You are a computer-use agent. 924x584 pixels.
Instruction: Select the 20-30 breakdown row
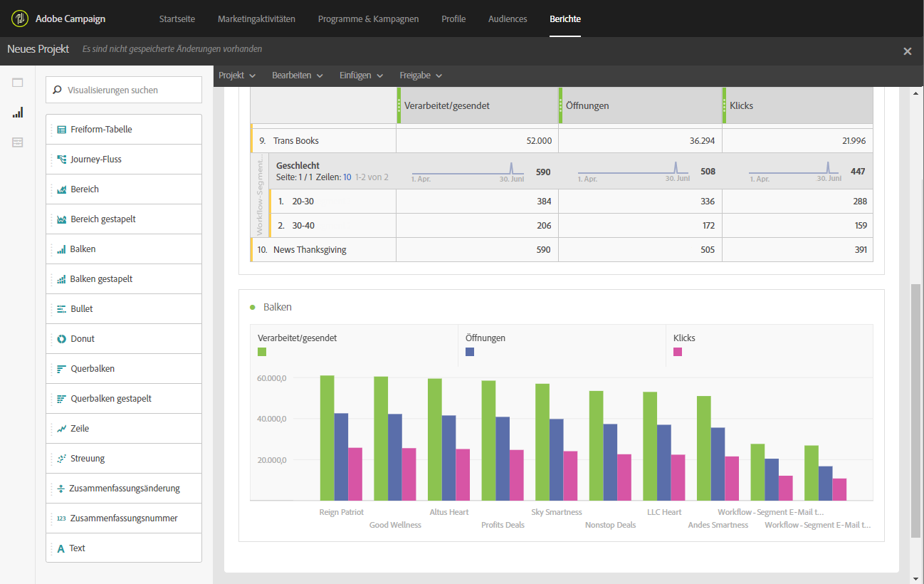[571, 202]
